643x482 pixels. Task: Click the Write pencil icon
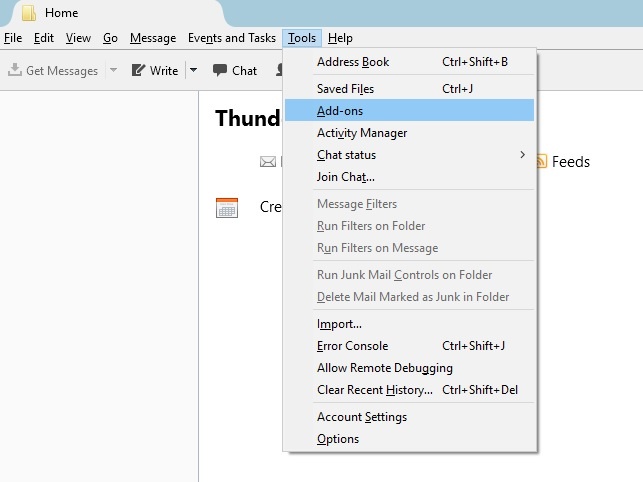(x=139, y=71)
